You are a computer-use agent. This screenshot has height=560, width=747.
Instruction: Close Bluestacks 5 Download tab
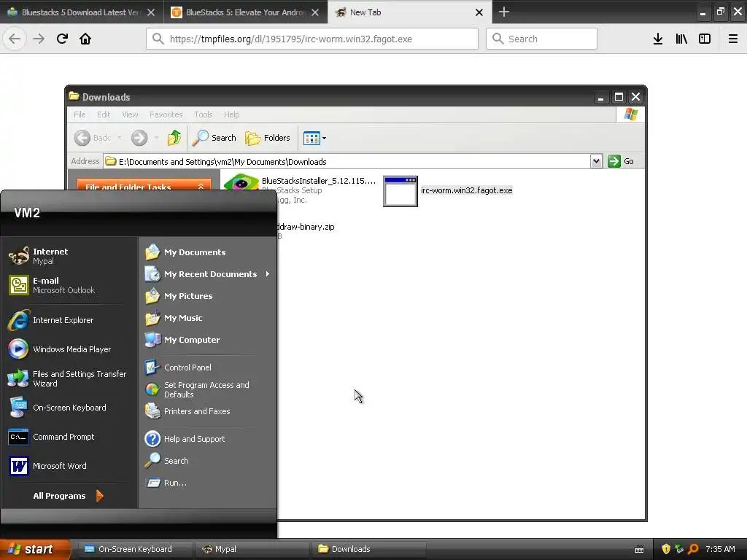150,12
